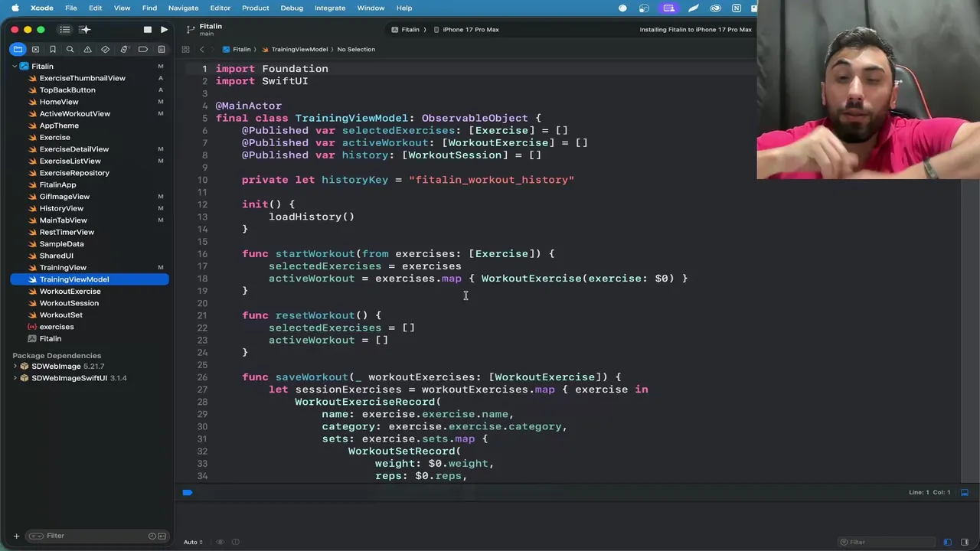Show only source-controlled files filter icon
The height and width of the screenshot is (551, 980).
pos(162,536)
